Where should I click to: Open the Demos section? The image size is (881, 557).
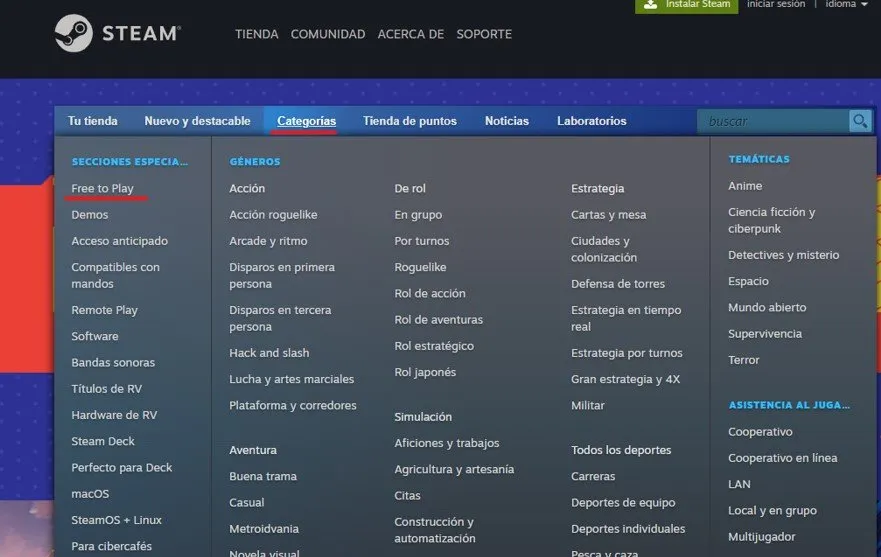click(90, 215)
